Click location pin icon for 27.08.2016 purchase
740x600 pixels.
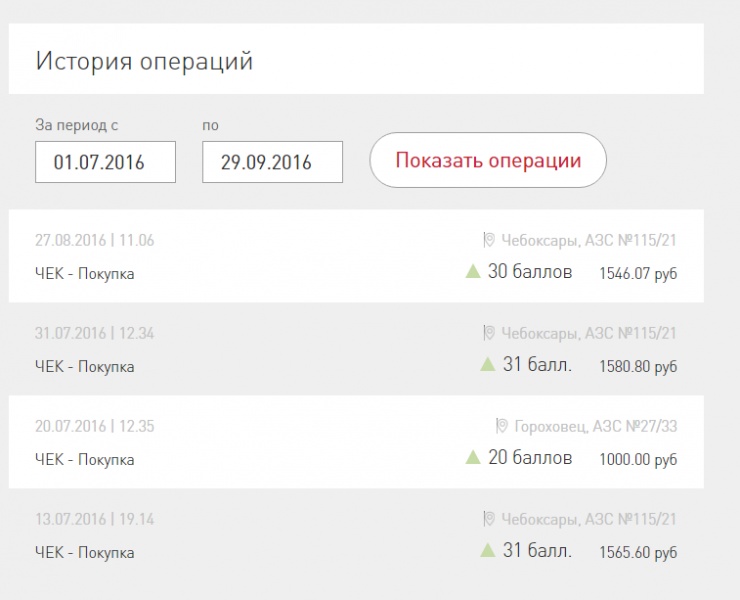489,240
